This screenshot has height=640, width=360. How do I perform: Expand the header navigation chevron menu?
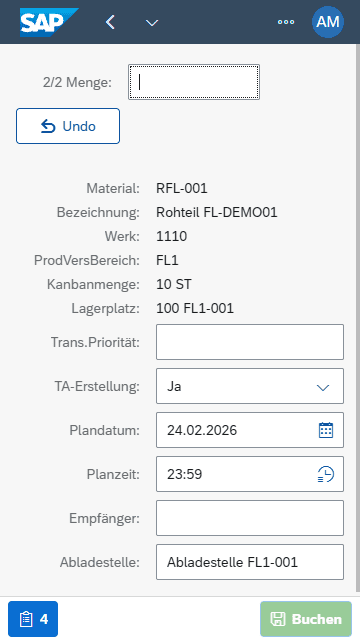point(152,23)
